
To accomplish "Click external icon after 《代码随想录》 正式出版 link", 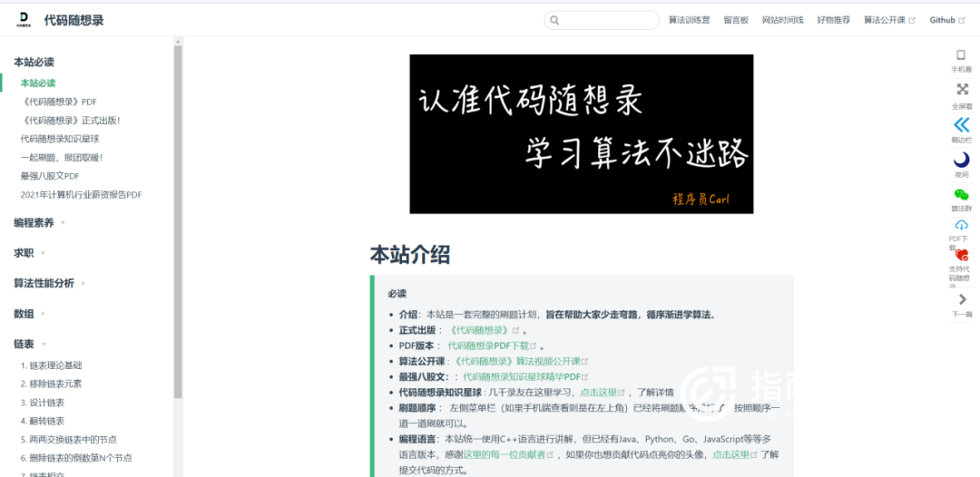I will coord(515,330).
